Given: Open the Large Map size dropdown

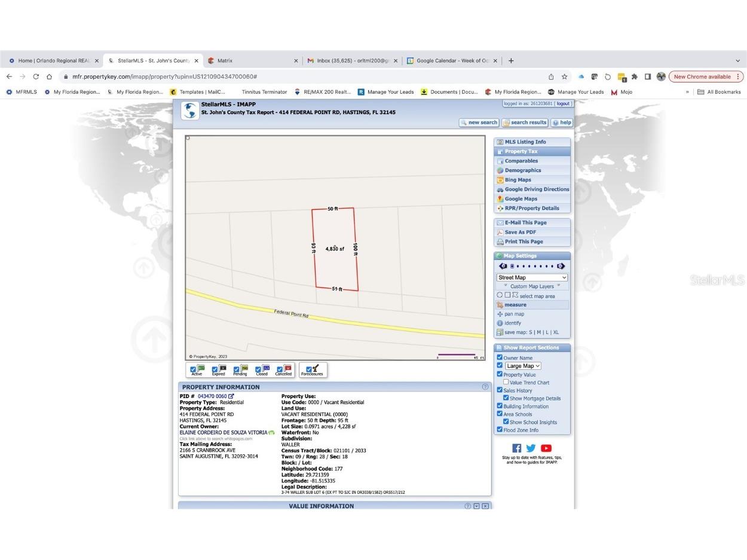Looking at the screenshot, I should [523, 366].
